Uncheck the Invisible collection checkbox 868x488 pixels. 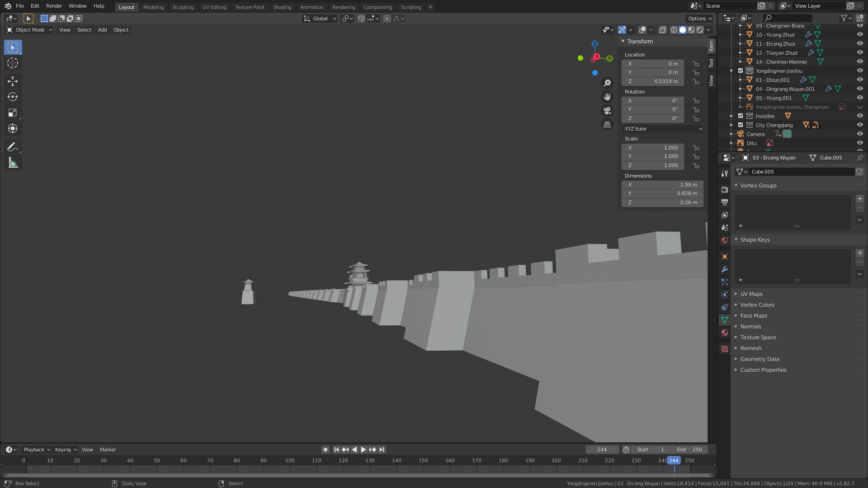pyautogui.click(x=741, y=116)
